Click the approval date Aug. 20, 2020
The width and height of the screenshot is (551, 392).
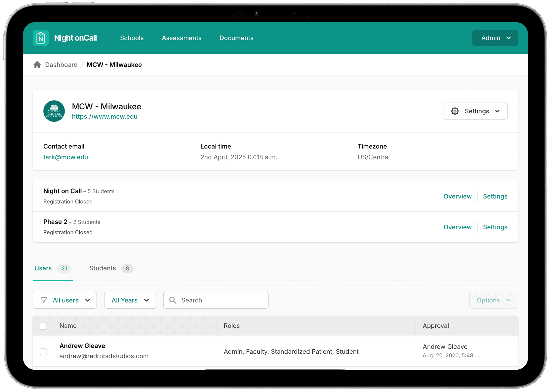(451, 355)
